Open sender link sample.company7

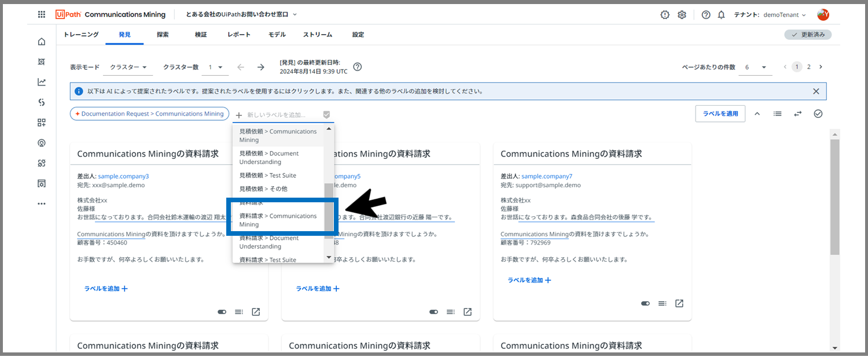click(x=547, y=176)
